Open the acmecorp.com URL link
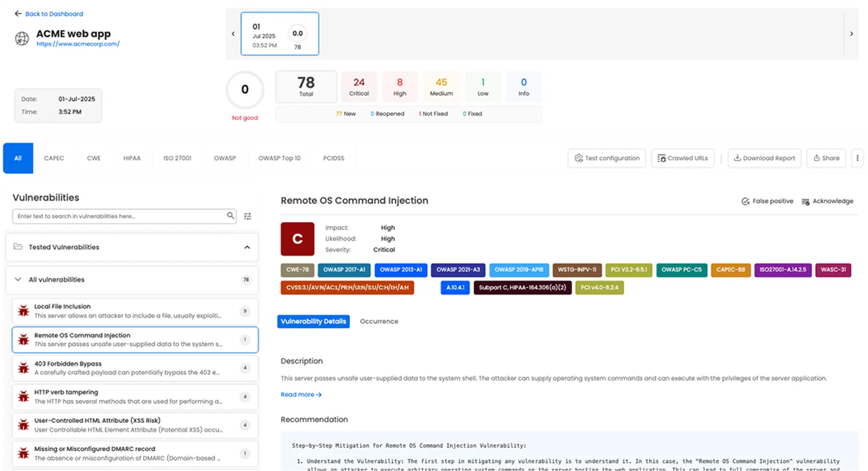Screen dimensions: 868x471 tap(78, 44)
